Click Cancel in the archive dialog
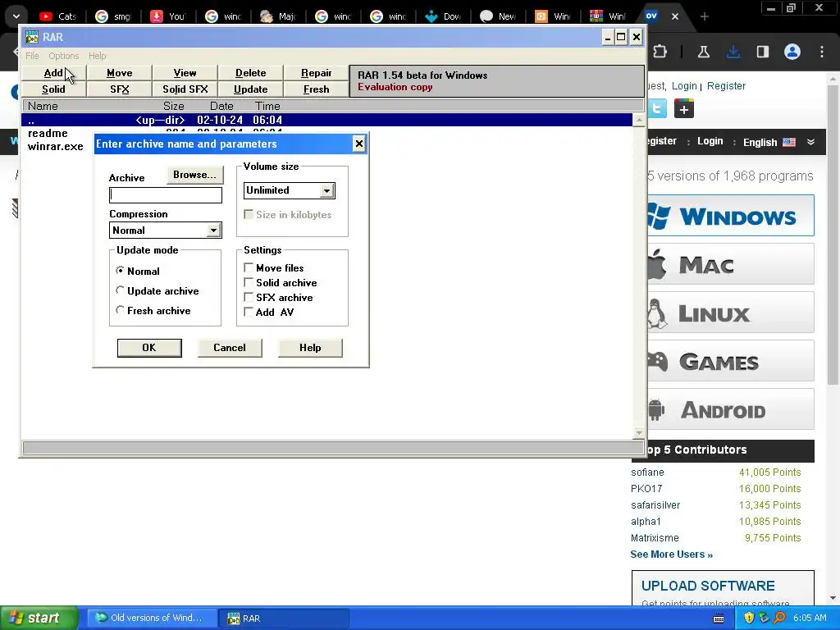This screenshot has height=630, width=840. (230, 348)
